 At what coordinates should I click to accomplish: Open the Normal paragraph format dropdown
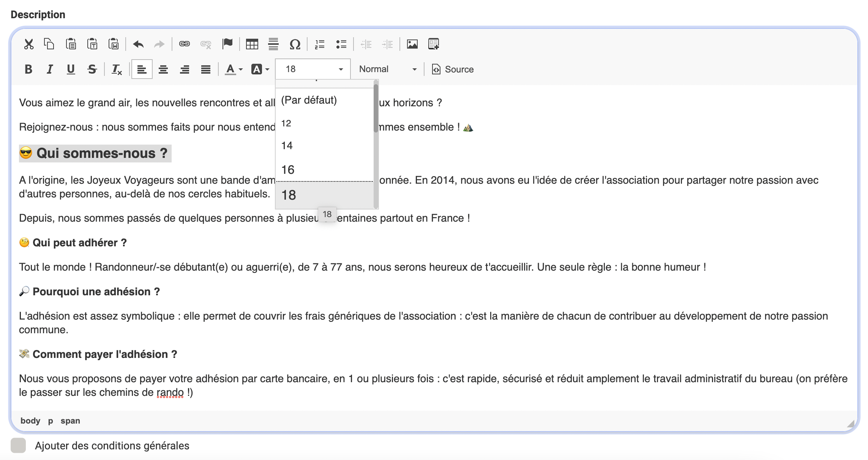point(387,69)
